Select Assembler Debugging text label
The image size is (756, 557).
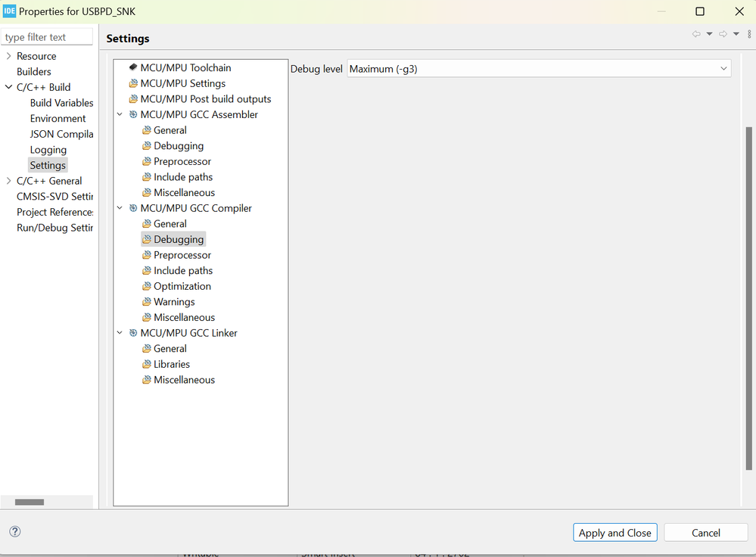(179, 145)
